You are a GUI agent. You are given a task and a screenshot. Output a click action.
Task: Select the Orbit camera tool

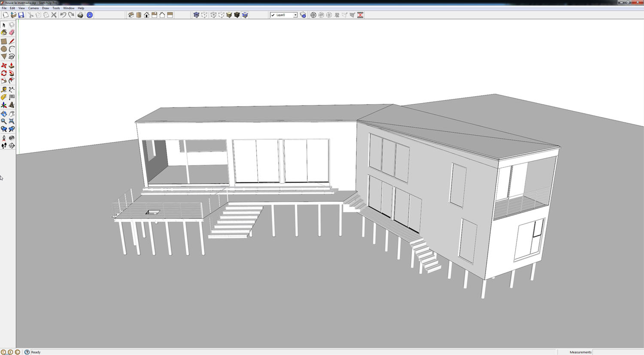(x=4, y=114)
